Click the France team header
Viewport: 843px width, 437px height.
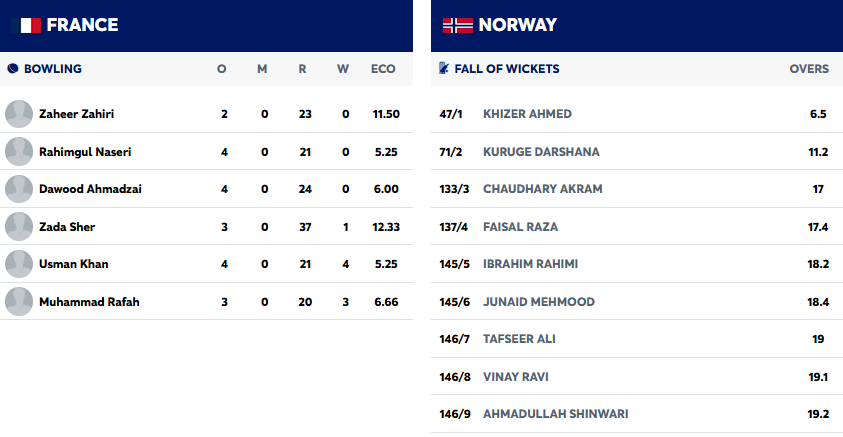tap(82, 25)
